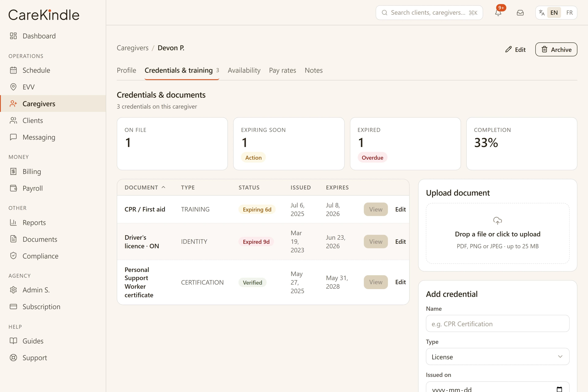This screenshot has width=588, height=392.
Task: Click the 33% completion value
Action: [x=486, y=143]
